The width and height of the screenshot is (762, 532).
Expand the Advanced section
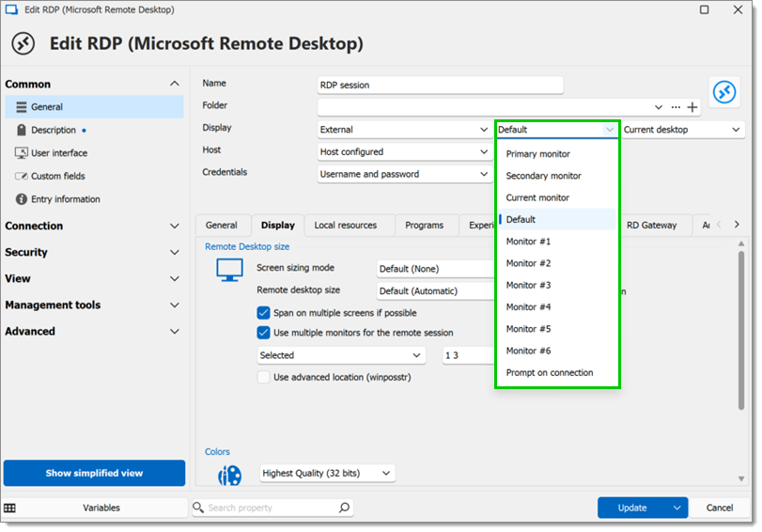[175, 331]
